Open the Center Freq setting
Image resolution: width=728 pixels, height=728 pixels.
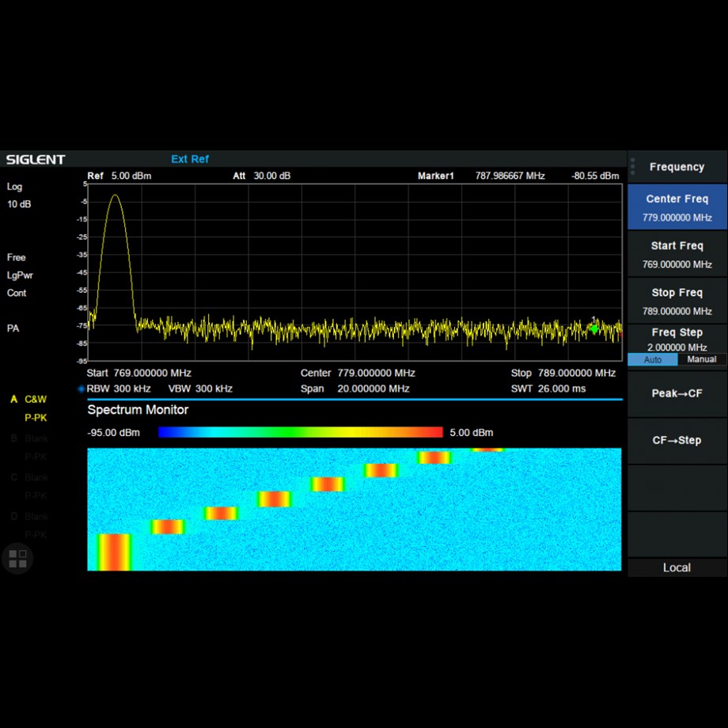point(677,207)
